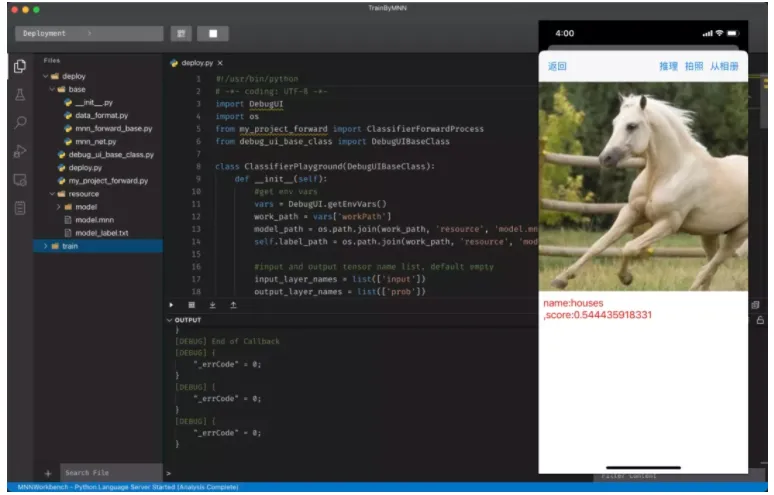Open the Files explorer sidebar icon
774x495 pixels.
(x=20, y=66)
